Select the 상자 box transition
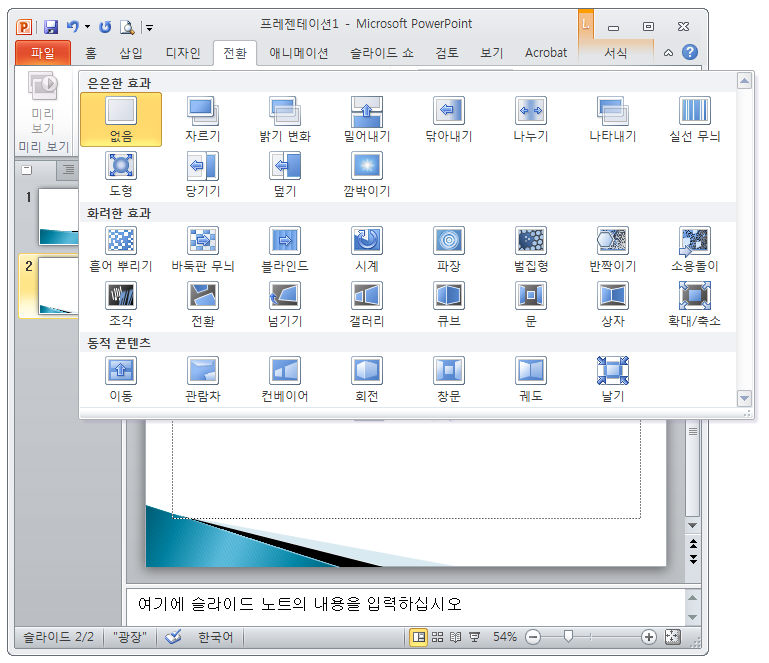Screen dimensions: 769x663 (613, 305)
